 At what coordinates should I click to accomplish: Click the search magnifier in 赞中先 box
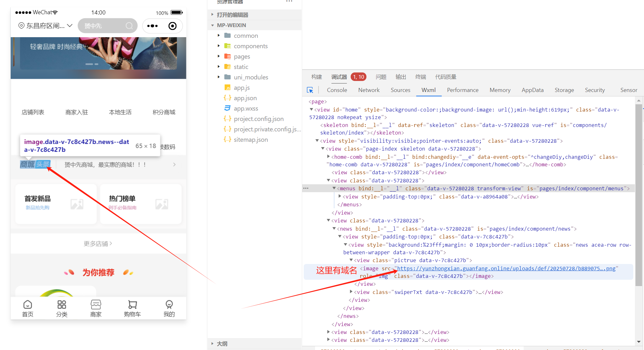129,26
